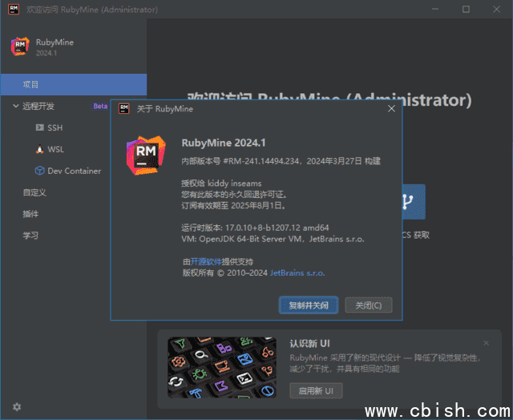Click the RubyMine 2024.1 heading in dialog

(224, 143)
